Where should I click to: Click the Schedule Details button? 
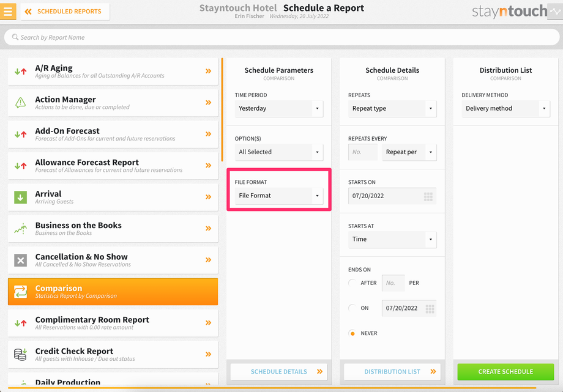pyautogui.click(x=279, y=372)
